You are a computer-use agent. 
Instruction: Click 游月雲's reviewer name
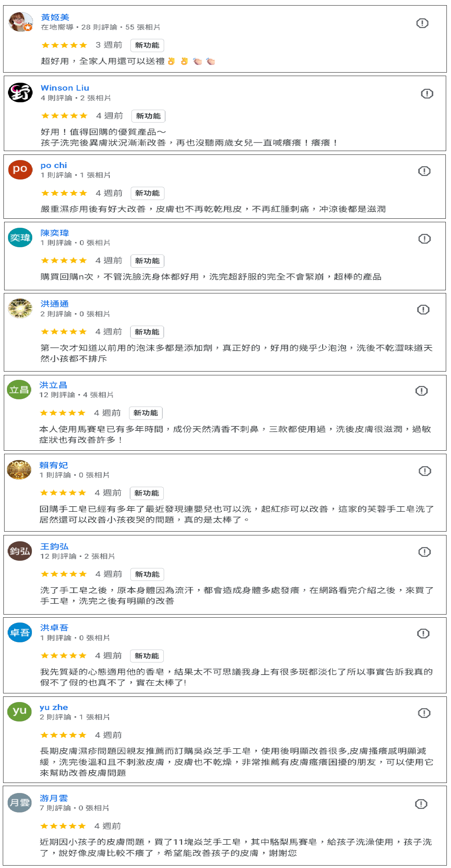53,798
